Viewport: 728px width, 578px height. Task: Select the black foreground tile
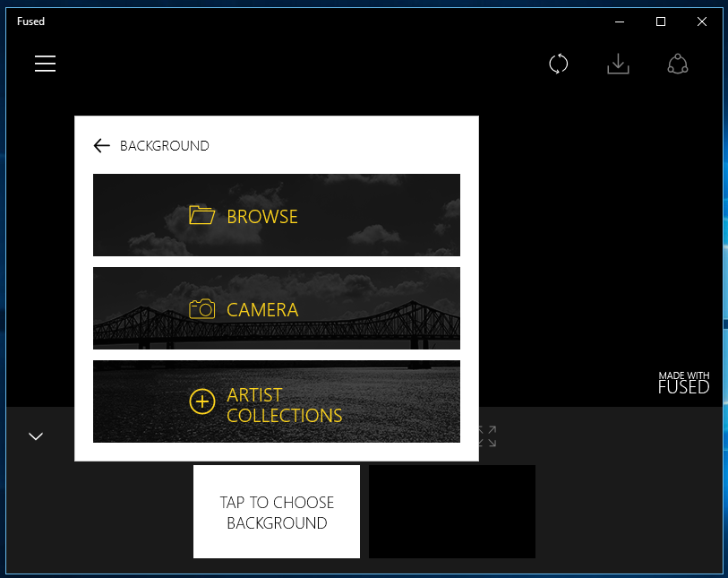[451, 512]
